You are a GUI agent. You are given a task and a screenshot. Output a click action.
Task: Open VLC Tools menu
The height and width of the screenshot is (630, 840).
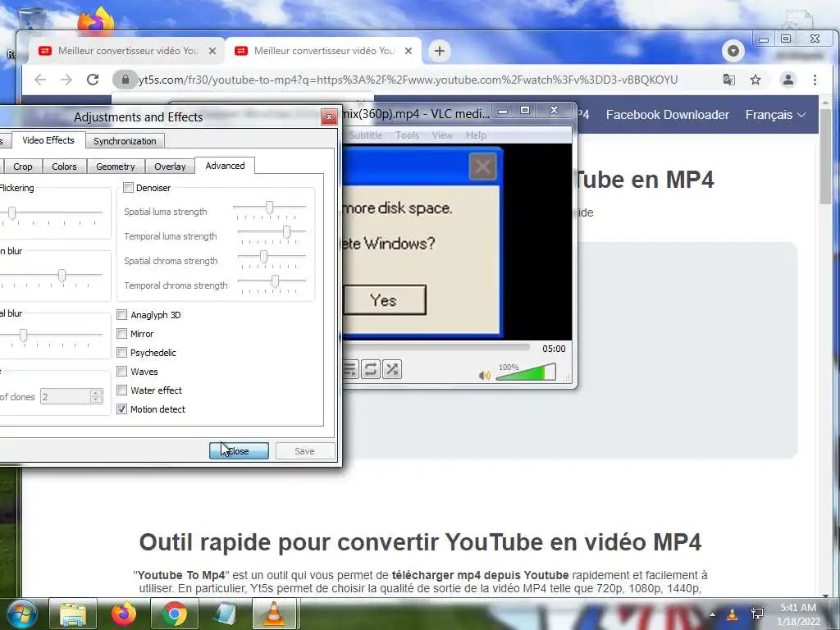[407, 135]
